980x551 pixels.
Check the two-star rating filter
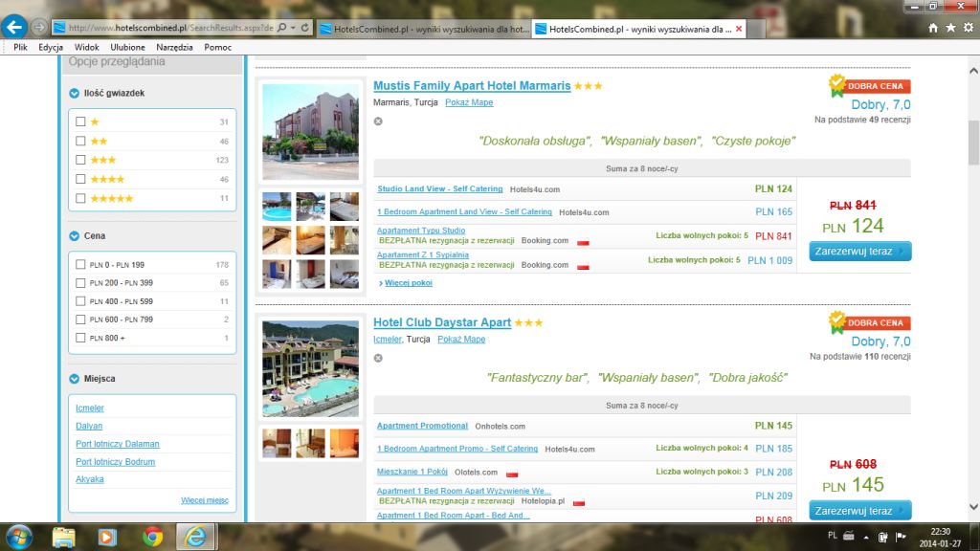click(x=80, y=142)
